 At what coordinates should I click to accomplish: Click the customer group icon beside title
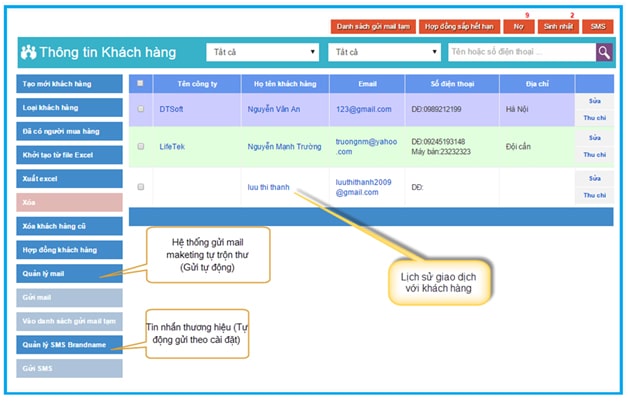tap(29, 52)
